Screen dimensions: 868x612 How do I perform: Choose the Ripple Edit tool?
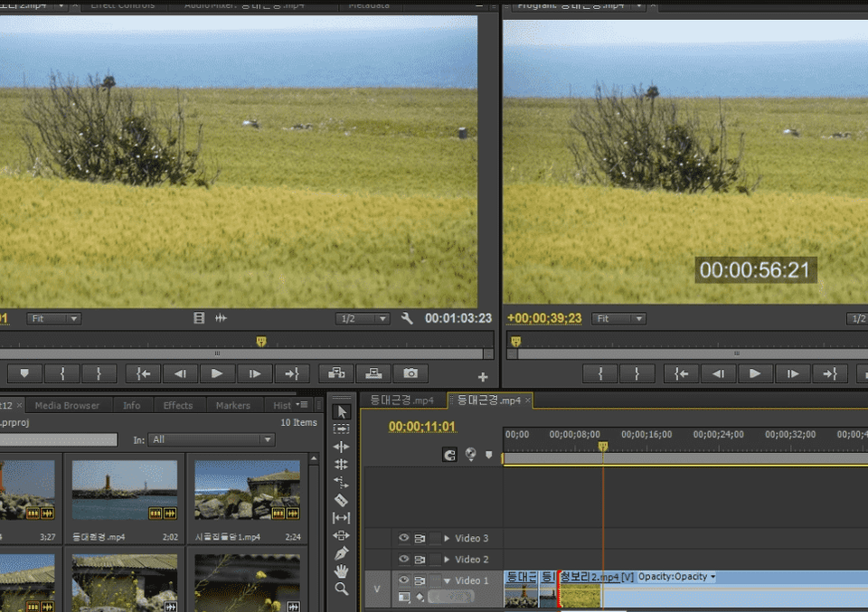pos(342,447)
